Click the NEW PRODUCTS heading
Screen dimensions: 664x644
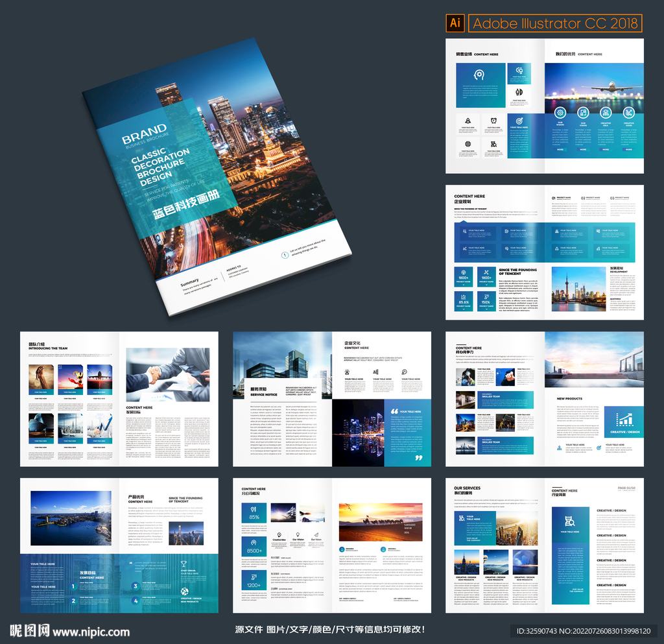tap(569, 398)
